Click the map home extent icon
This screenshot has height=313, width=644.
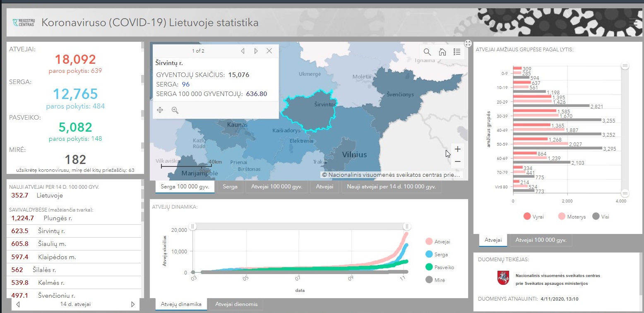point(442,52)
